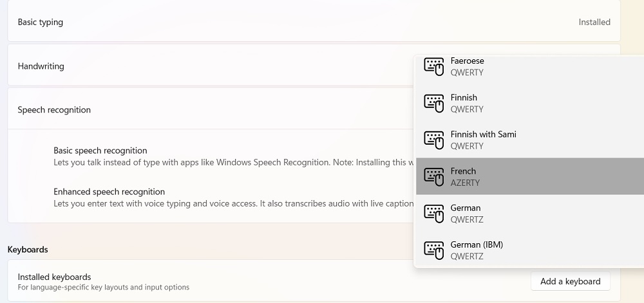
Task: Expand the Speech recognition section
Action: [54, 110]
